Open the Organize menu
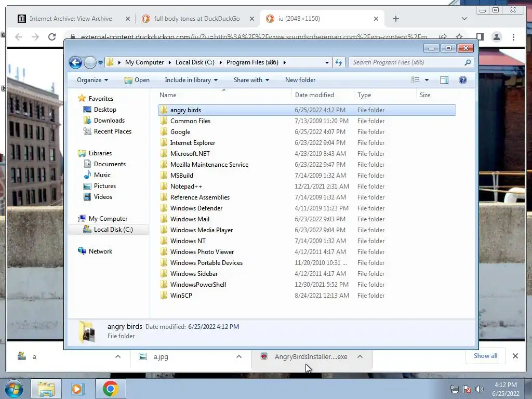This screenshot has width=532, height=399. pos(92,80)
